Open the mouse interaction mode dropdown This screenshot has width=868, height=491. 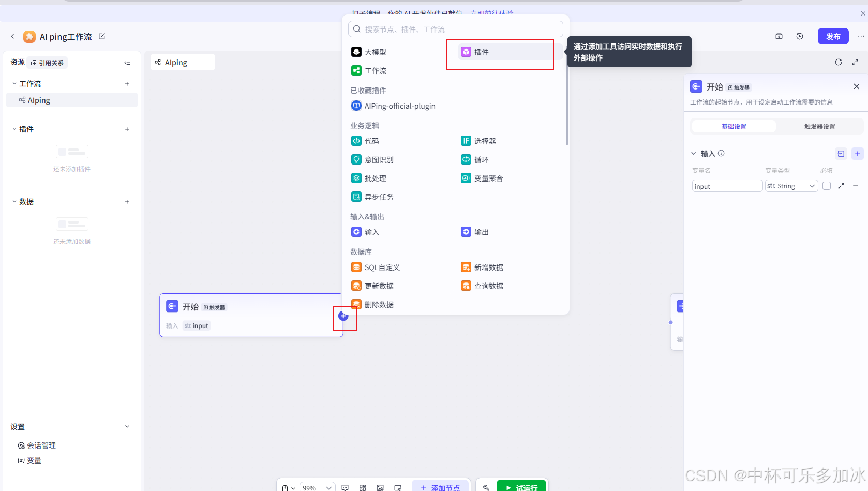tap(289, 487)
